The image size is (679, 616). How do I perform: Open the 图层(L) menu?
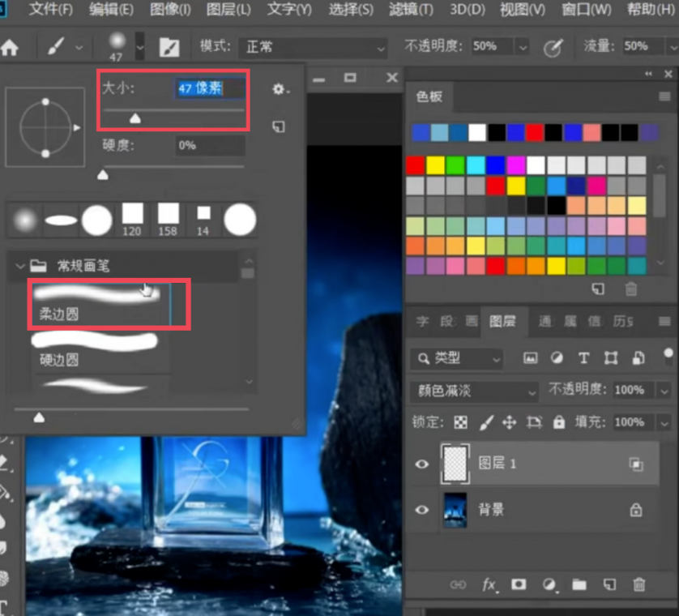(228, 9)
